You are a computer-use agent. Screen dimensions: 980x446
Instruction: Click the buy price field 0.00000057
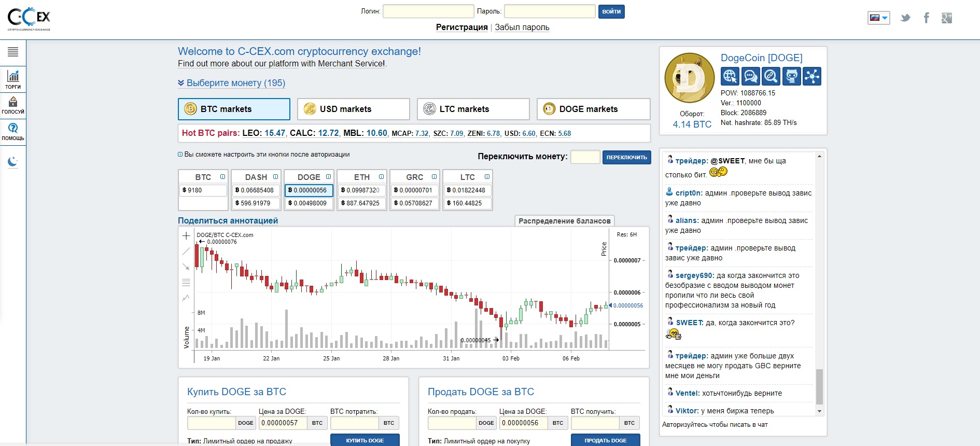click(283, 423)
